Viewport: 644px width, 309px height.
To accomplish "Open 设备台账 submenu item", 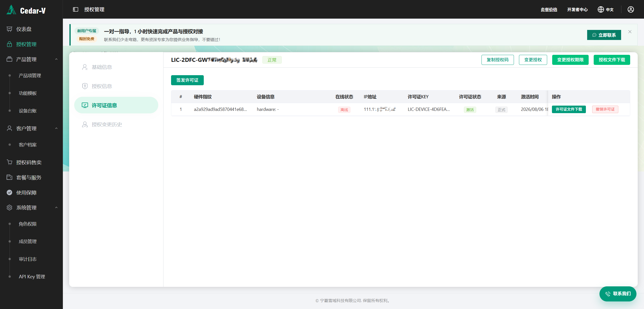I will (x=28, y=111).
